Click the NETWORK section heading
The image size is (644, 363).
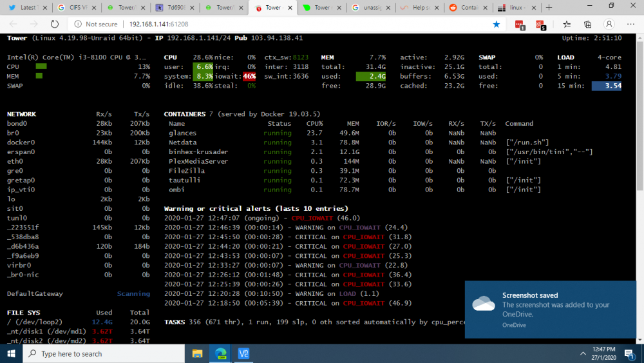[x=21, y=114]
